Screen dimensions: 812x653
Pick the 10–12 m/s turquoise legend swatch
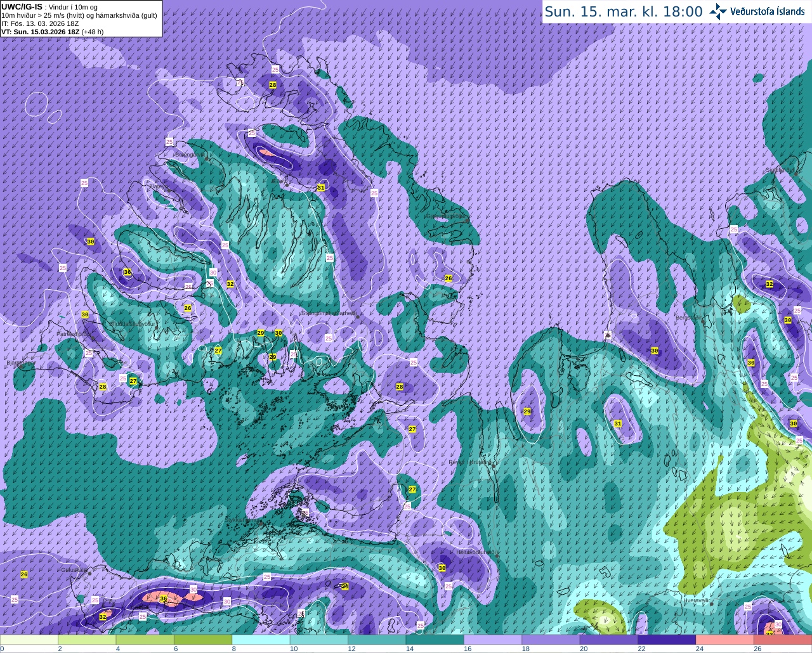coord(319,640)
